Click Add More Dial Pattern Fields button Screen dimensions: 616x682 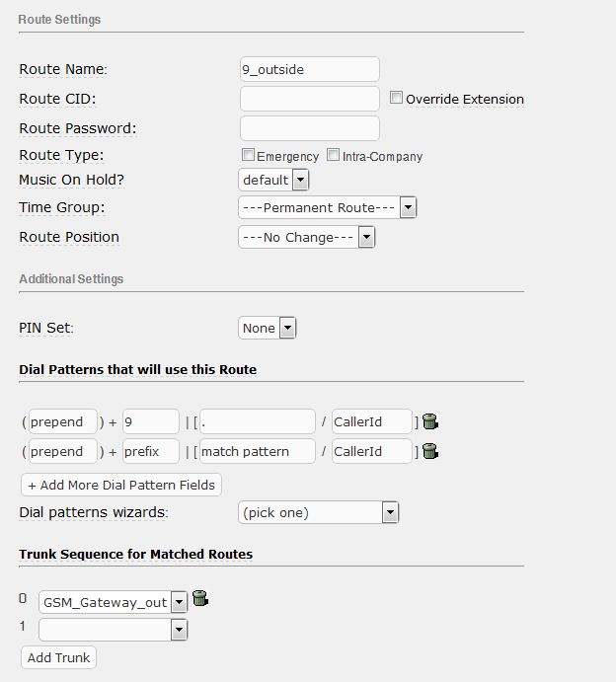tap(121, 485)
